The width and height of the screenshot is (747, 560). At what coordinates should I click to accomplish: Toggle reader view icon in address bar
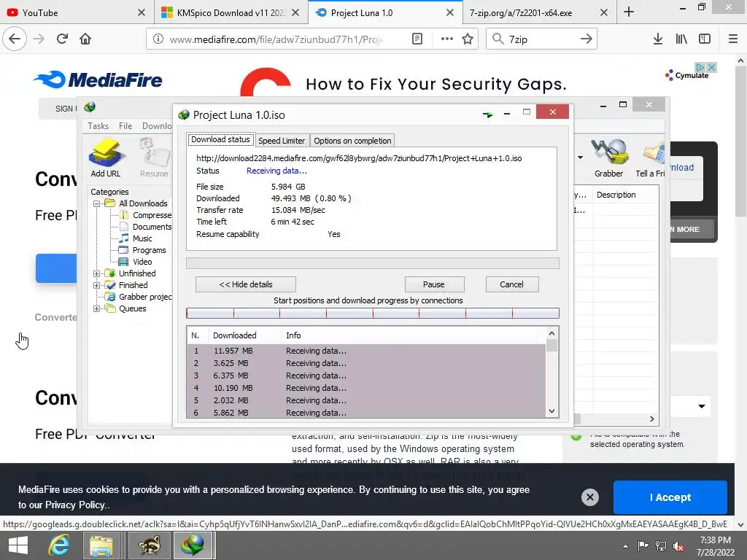tap(417, 39)
